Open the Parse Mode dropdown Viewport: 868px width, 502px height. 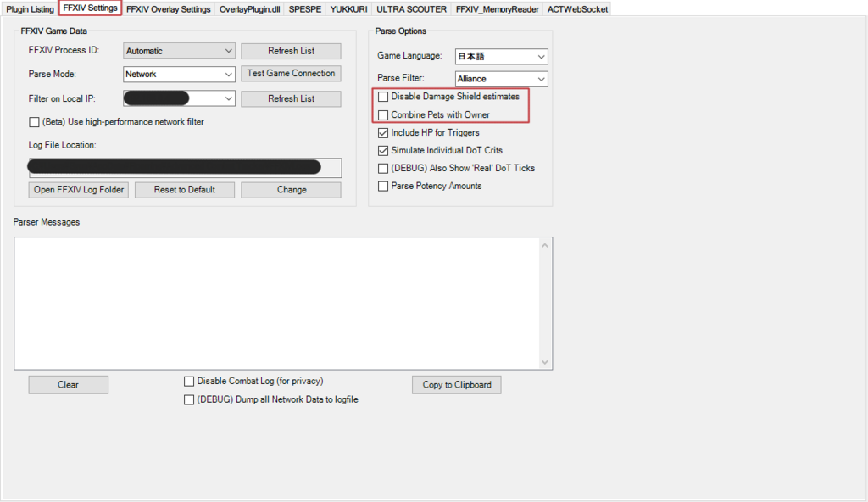[x=179, y=75]
